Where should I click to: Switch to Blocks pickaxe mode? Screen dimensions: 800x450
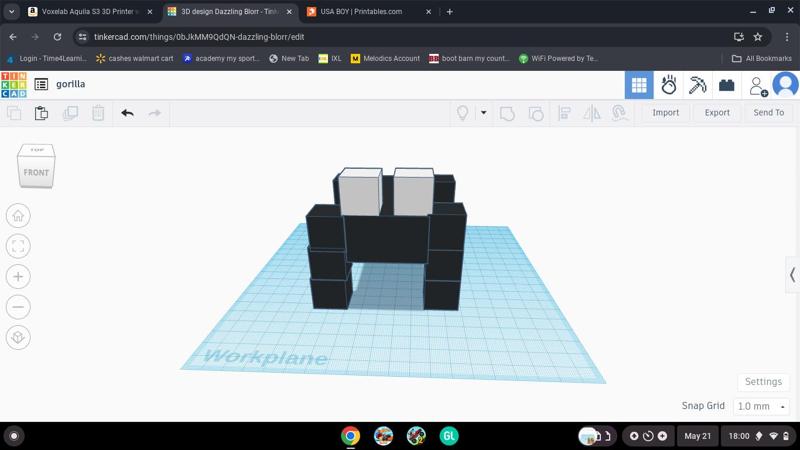(697, 85)
